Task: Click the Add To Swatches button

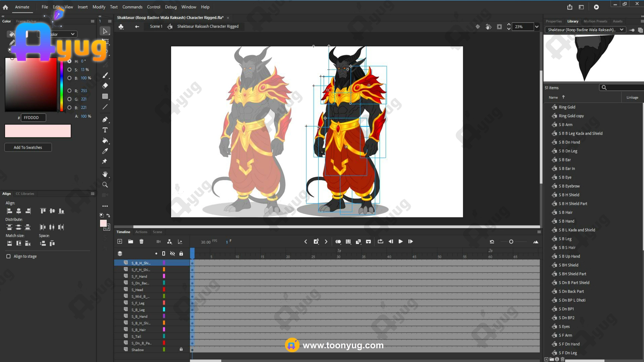Action: [28, 147]
